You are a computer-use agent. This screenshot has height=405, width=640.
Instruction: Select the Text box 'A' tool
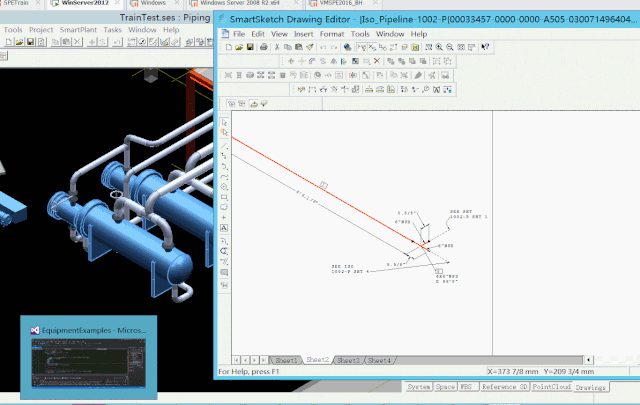(x=224, y=228)
